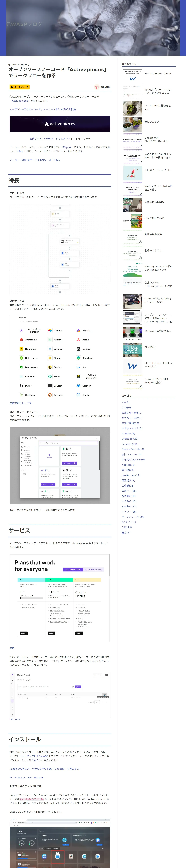Screen dimensions: 186x868
Task: Tick the Analysis checkbox in template dialog
Action: pos(22,447)
